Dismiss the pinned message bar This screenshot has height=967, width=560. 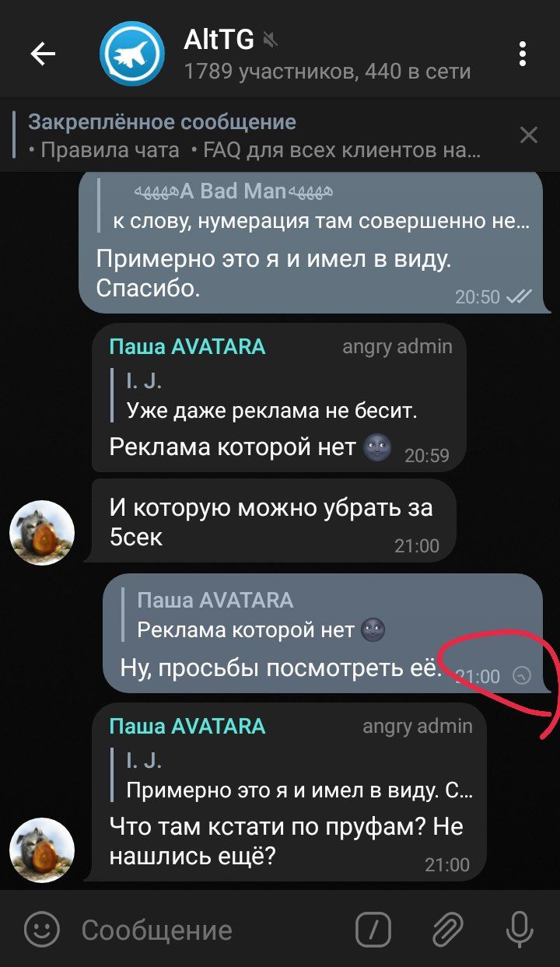point(529,135)
